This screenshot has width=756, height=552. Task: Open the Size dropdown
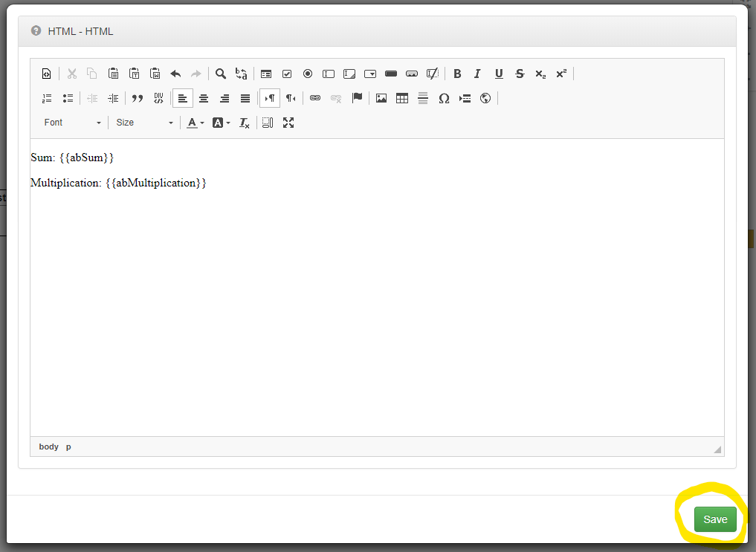(144, 123)
